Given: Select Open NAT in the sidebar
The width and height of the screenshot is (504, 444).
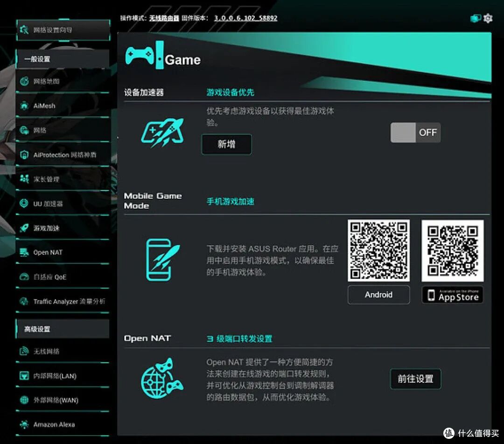Looking at the screenshot, I should pyautogui.click(x=63, y=253).
